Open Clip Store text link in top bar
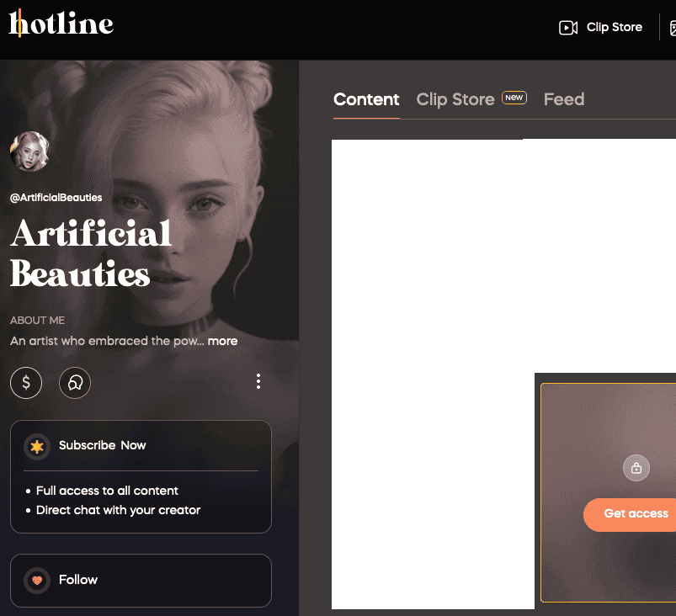Viewport: 676px width, 616px height. coord(614,28)
